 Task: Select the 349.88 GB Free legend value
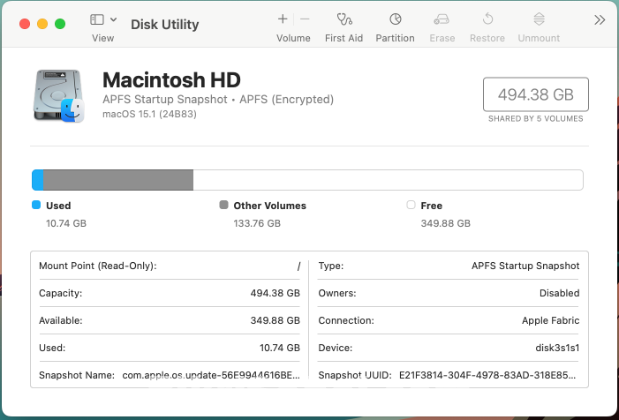point(446,223)
